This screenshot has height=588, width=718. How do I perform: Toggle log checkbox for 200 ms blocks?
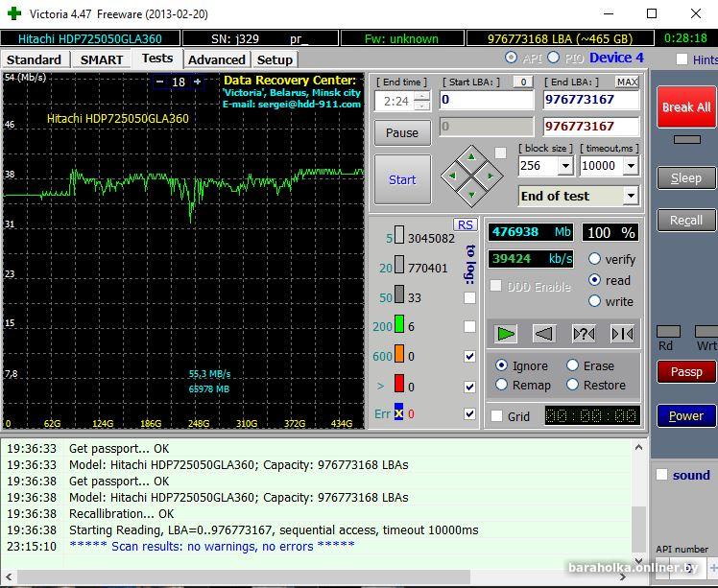click(469, 326)
